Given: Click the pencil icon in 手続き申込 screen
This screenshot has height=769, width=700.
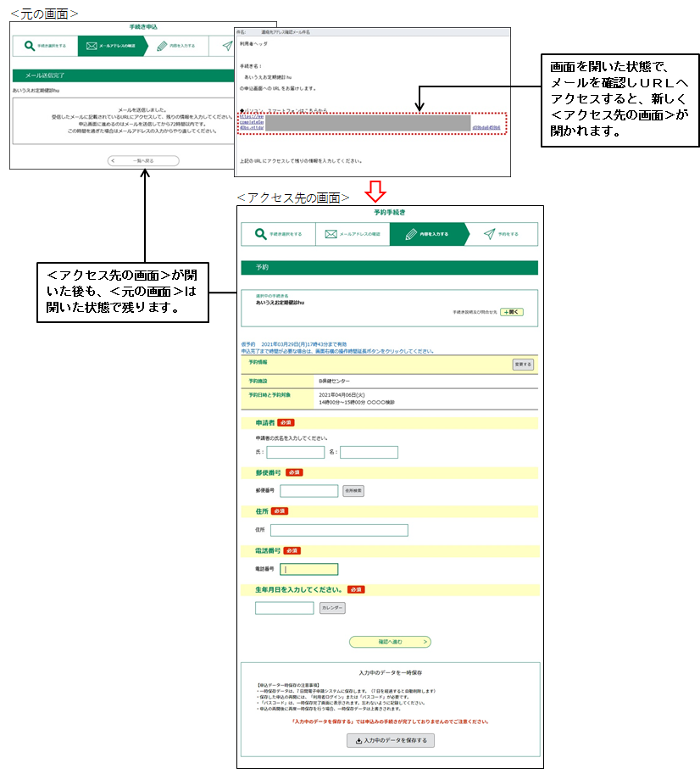Looking at the screenshot, I should click(x=162, y=46).
